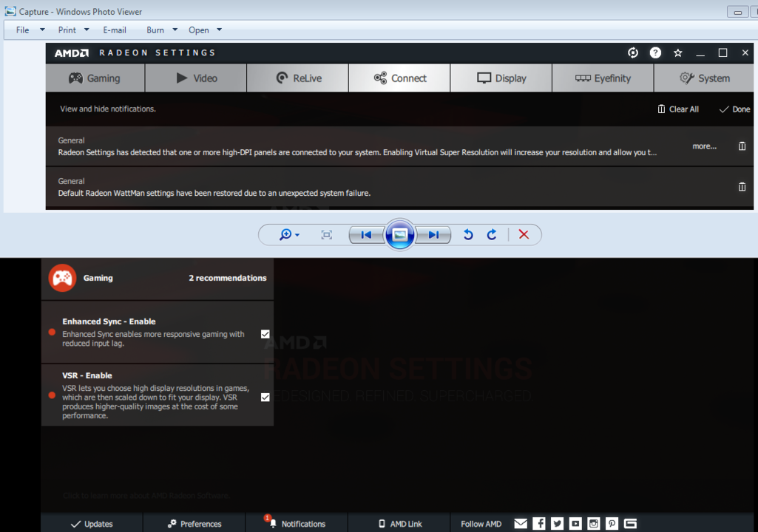Click Clear All notifications
Viewport: 758px width, 532px height.
point(678,109)
